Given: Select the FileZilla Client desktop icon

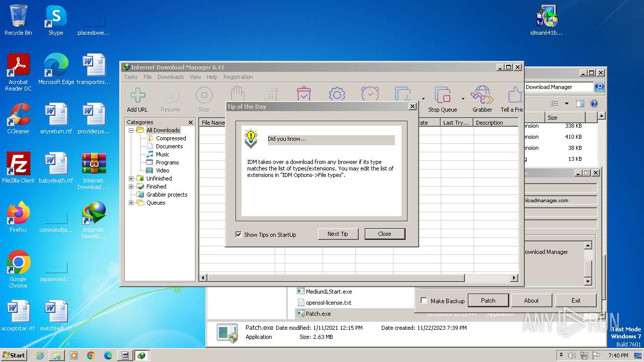Looking at the screenshot, I should (x=18, y=168).
